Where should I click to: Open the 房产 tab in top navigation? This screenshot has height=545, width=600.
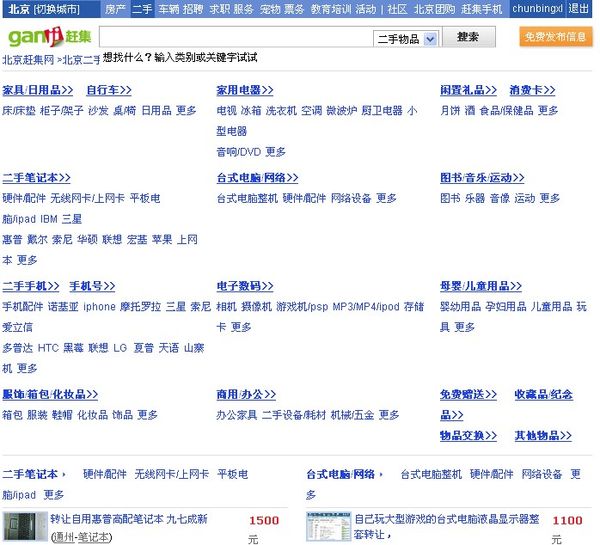point(115,9)
